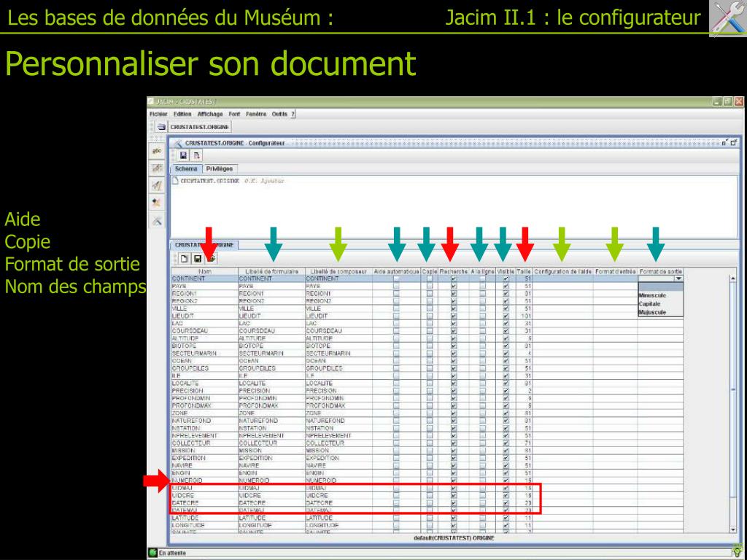Switch to the Privilèges tab
This screenshot has width=747, height=560.
(x=219, y=169)
